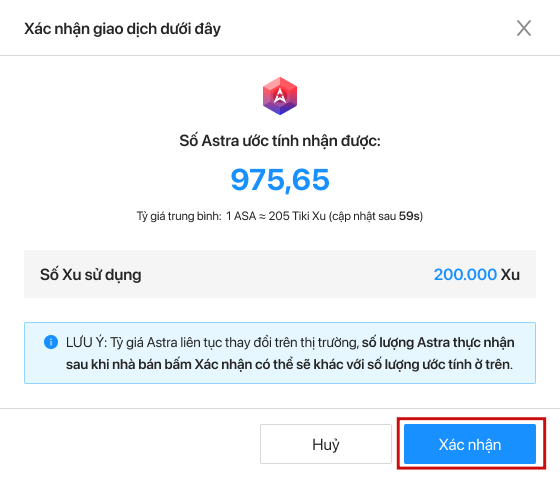Click the cập nhật sau text

click(364, 216)
